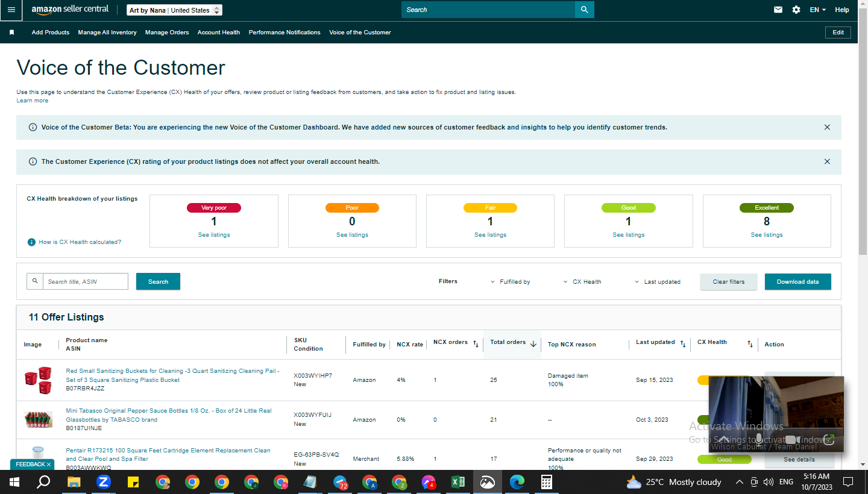868x494 pixels.
Task: Expand the Fulfilled by filter
Action: pos(510,282)
